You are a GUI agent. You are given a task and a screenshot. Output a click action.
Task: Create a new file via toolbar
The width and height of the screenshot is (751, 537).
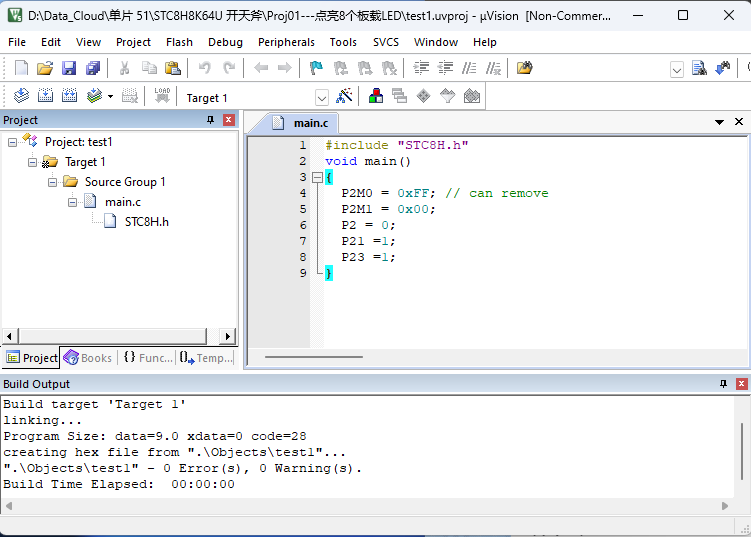click(21, 68)
